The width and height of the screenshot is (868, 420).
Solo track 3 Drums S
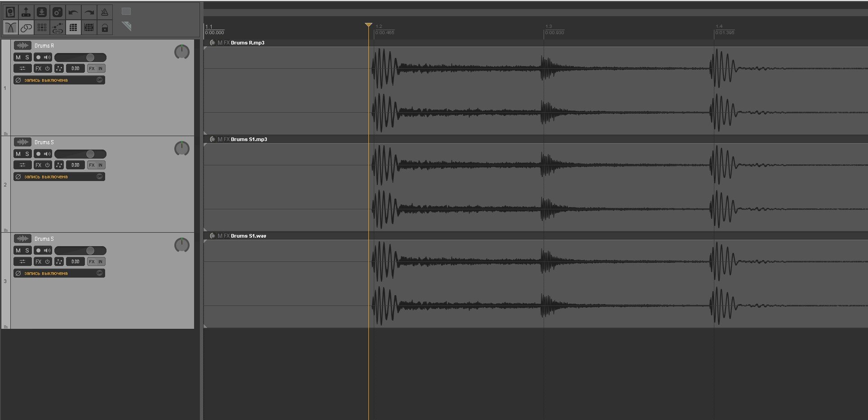pos(27,250)
